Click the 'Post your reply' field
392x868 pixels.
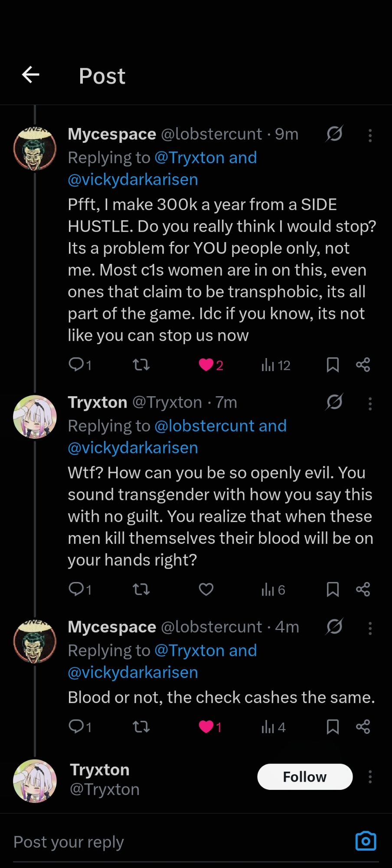point(173,842)
